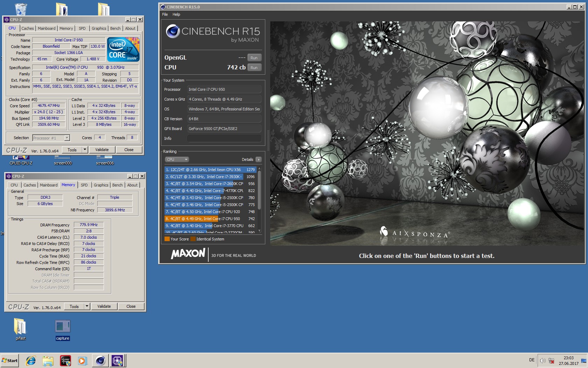Click the network tray icon
The height and width of the screenshot is (368, 588).
(x=551, y=361)
